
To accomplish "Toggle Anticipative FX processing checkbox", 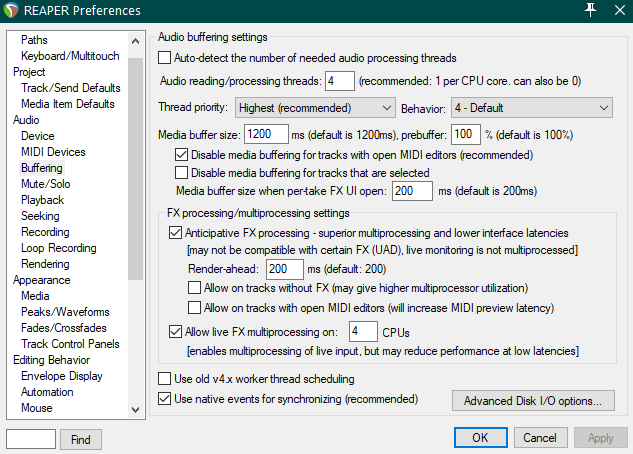I will click(x=176, y=232).
